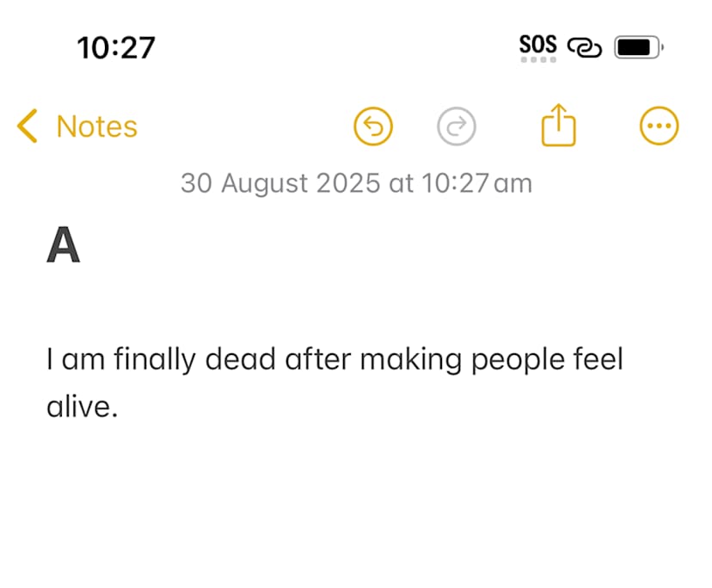Tap the chain link status icon
Image resolution: width=712 pixels, height=588 pixels.
pyautogui.click(x=585, y=46)
